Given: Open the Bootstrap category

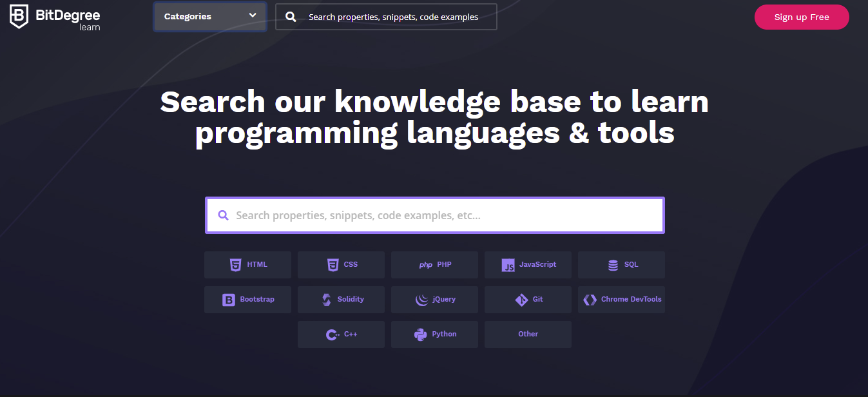Looking at the screenshot, I should [247, 300].
